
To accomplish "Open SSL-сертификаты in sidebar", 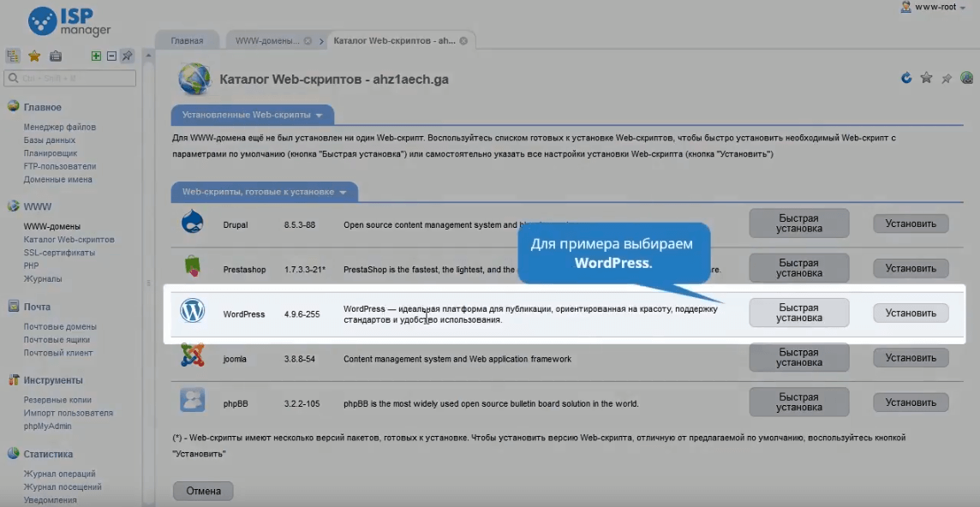I will click(59, 253).
